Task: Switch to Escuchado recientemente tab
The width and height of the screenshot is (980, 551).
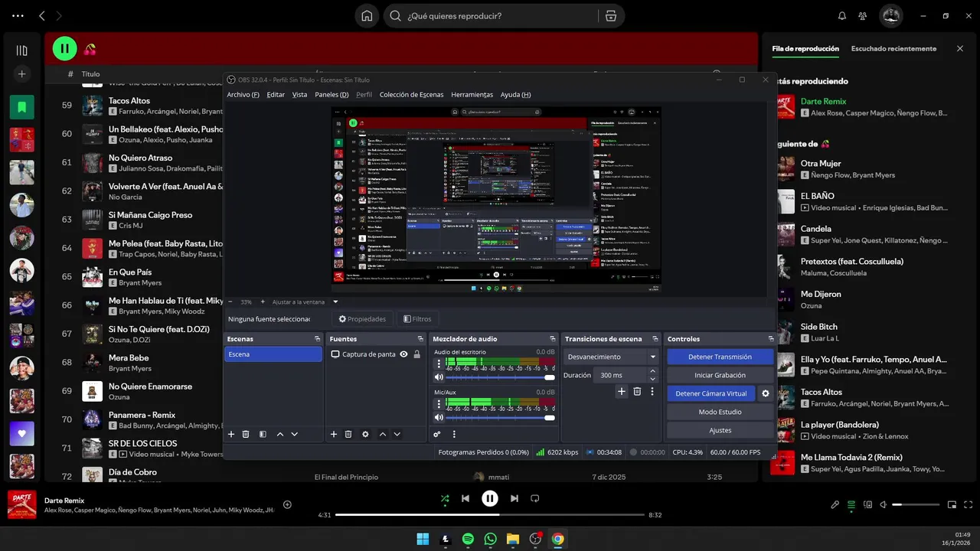Action: click(893, 48)
